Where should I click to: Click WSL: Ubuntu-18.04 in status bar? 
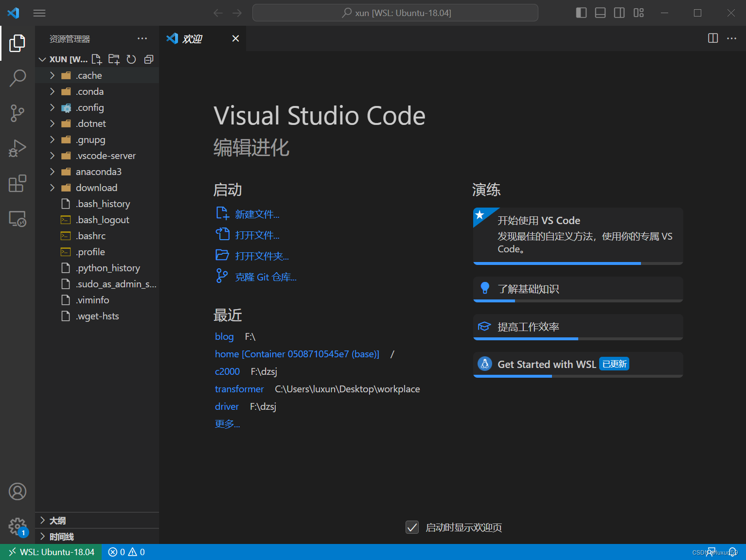[51, 552]
